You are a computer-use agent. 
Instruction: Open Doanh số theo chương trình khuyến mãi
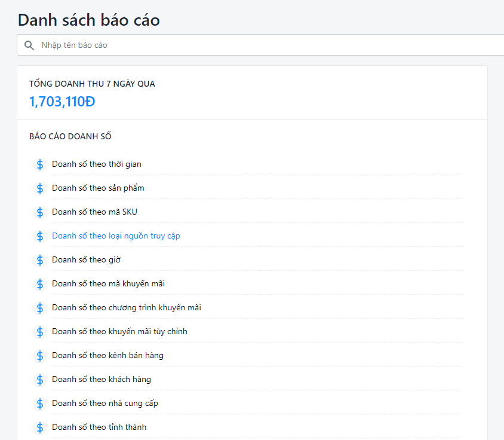point(127,307)
